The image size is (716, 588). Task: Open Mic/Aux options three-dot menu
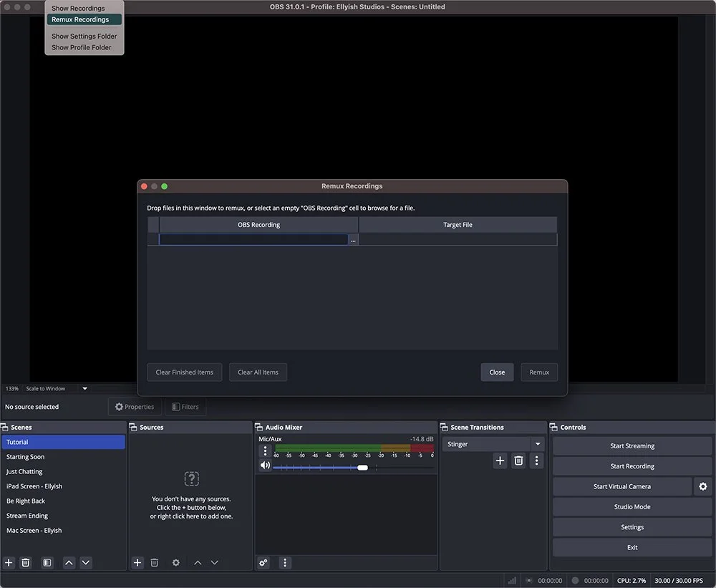[x=266, y=451]
